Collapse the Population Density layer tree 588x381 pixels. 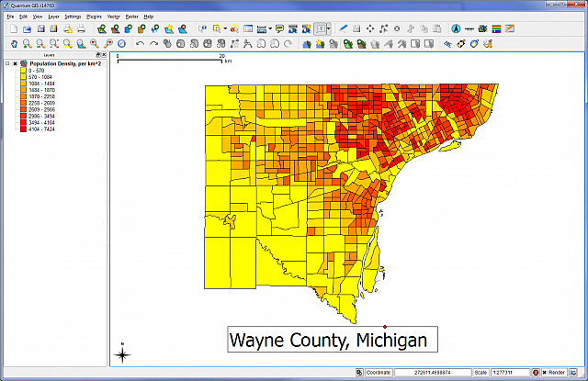pos(6,63)
